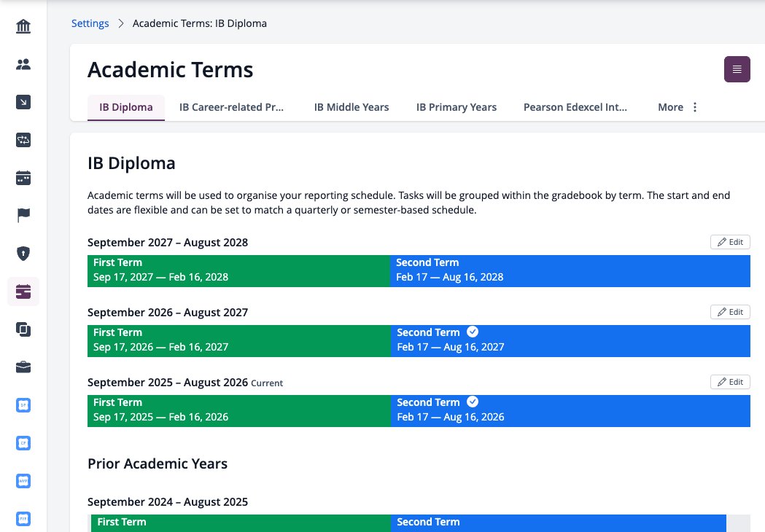The image size is (765, 532).
Task: Switch to the IB Career-related Programme tab
Action: (231, 107)
